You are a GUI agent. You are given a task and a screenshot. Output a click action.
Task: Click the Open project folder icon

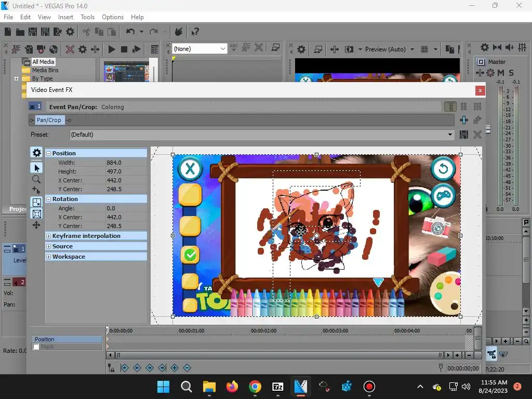pyautogui.click(x=20, y=32)
